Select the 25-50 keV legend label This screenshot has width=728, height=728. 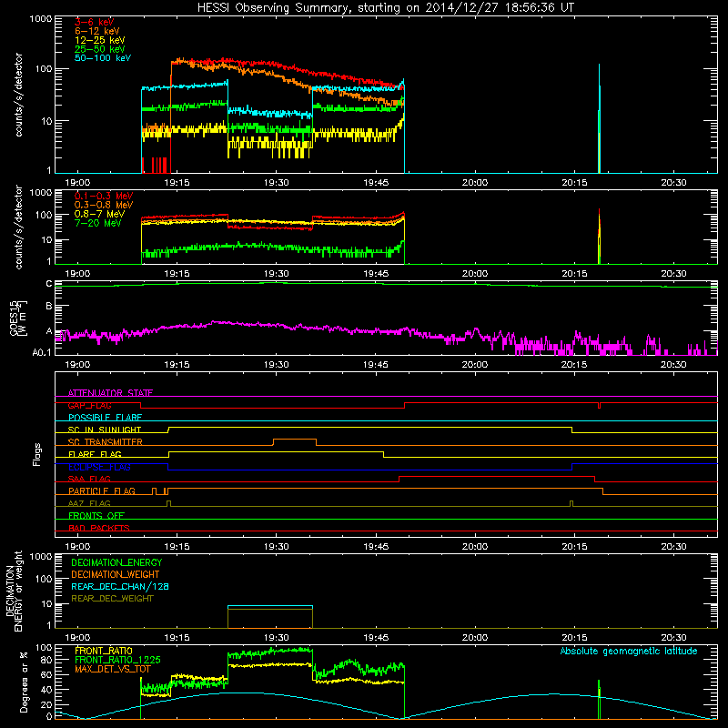100,49
